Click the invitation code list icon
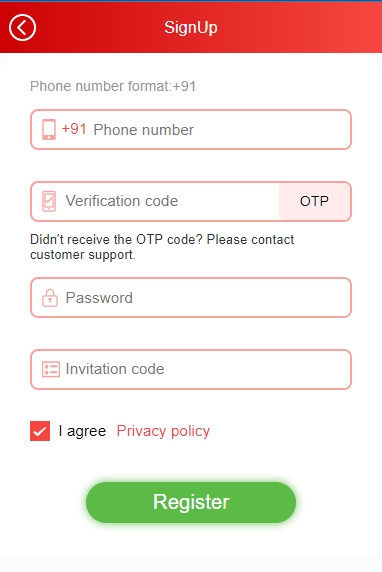The image size is (382, 572). point(51,369)
